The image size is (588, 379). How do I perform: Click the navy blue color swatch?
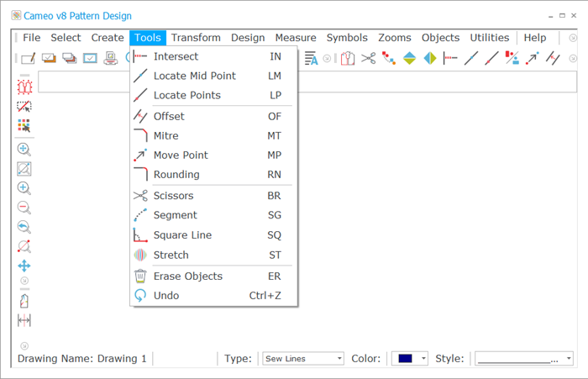pos(406,359)
